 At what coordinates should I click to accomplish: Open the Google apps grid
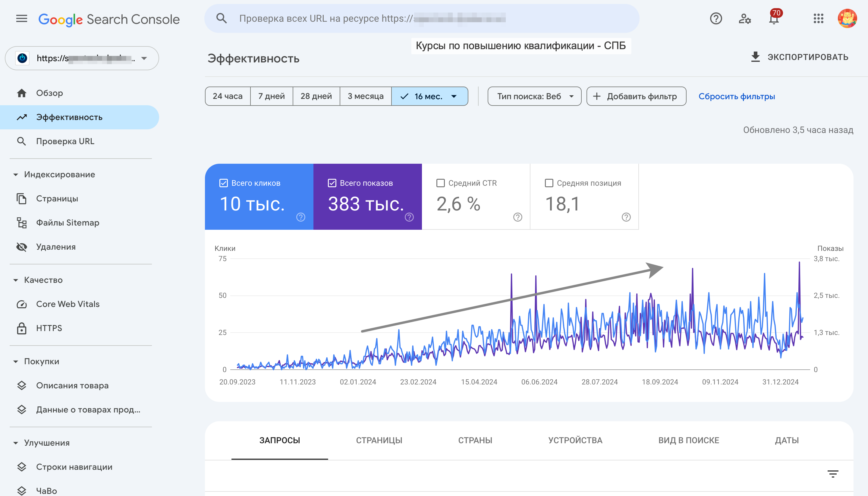tap(818, 18)
